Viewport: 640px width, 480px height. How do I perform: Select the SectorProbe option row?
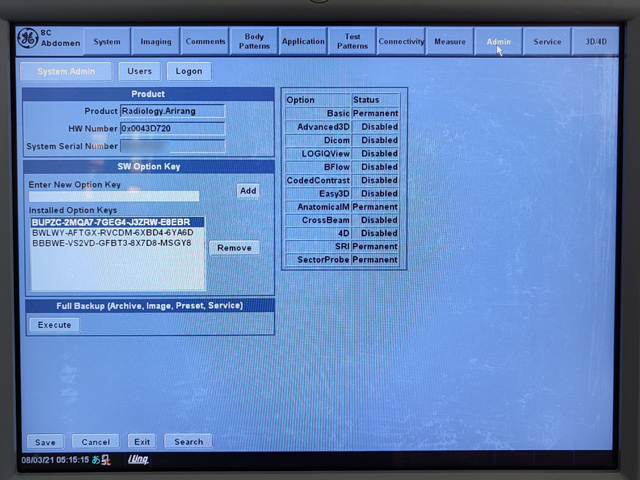tap(342, 260)
